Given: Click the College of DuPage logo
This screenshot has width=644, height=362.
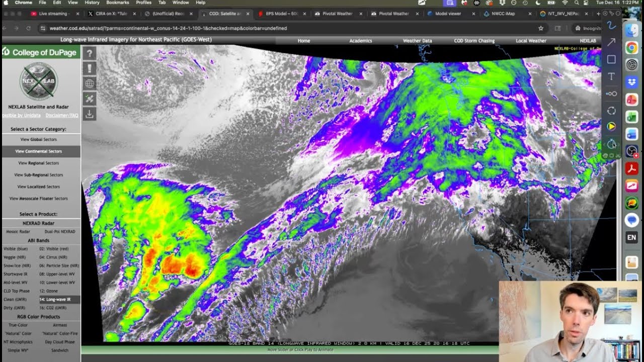Looking at the screenshot, I should click(x=40, y=52).
